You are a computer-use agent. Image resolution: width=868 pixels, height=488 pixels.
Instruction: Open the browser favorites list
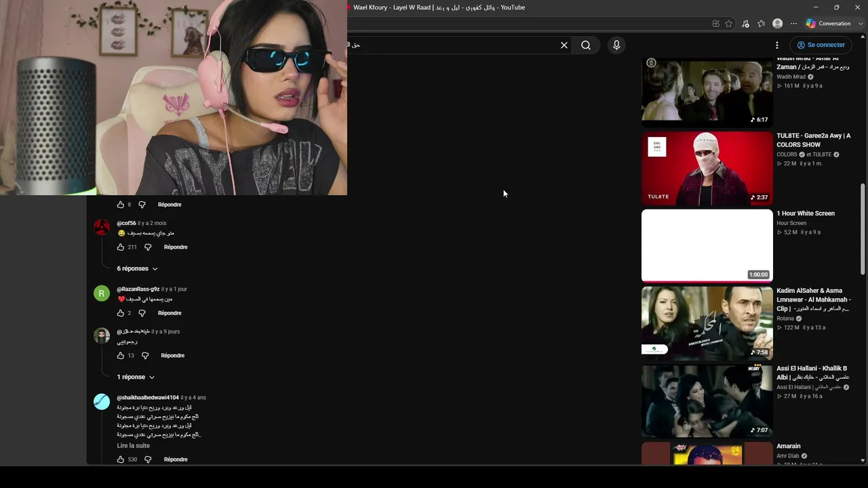coord(762,24)
